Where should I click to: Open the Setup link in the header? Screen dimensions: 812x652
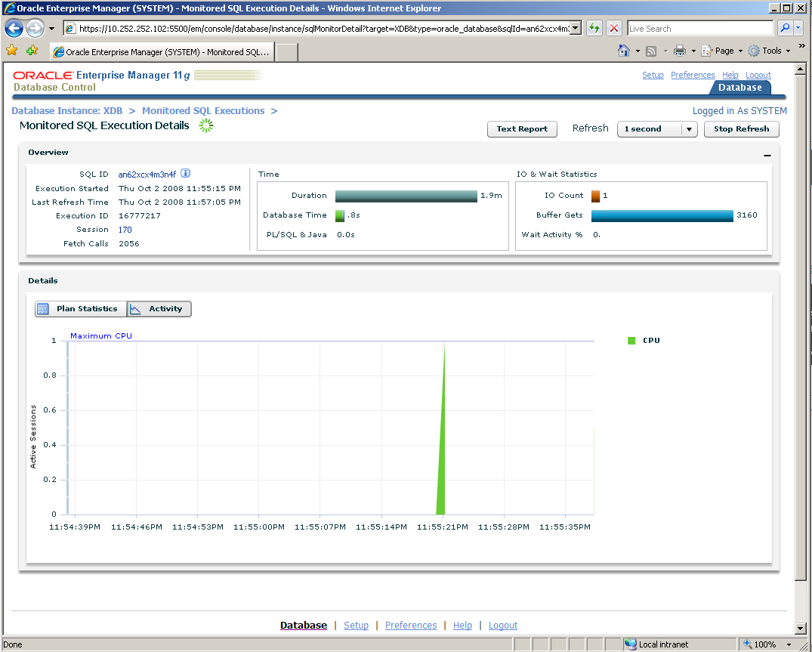(x=653, y=75)
